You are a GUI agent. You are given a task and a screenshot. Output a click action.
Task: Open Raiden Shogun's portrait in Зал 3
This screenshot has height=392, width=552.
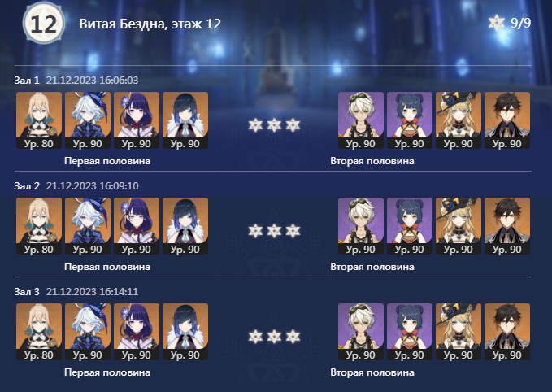137,332
